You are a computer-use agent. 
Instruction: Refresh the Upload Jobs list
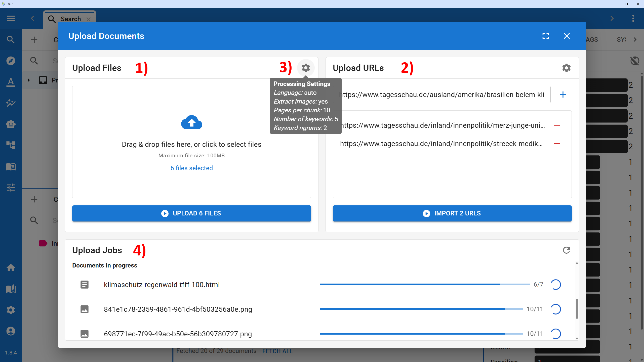point(567,250)
